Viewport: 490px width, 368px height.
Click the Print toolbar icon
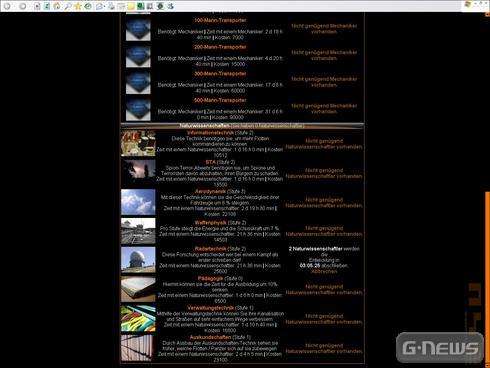pos(111,6)
